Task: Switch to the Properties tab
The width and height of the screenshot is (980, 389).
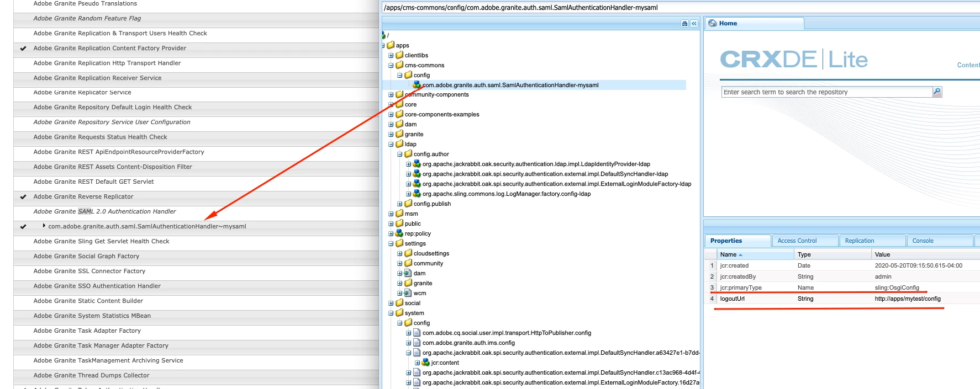Action: (x=737, y=241)
